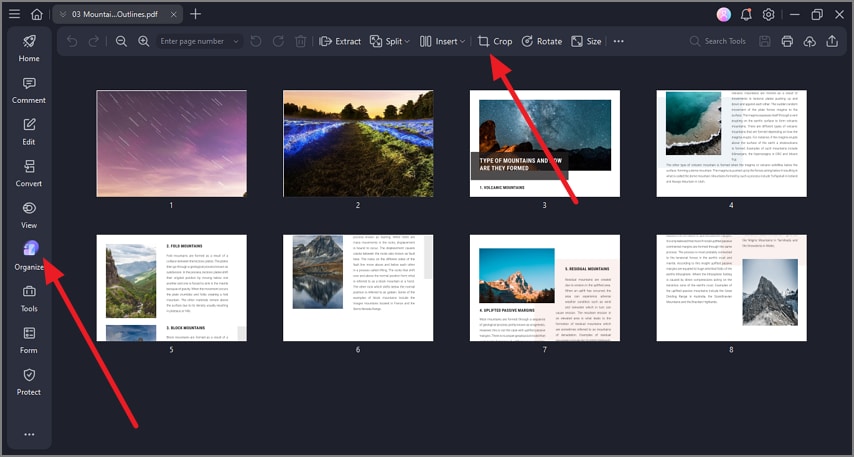Select Organize in the sidebar
Viewport: 854px width, 457px height.
click(29, 257)
